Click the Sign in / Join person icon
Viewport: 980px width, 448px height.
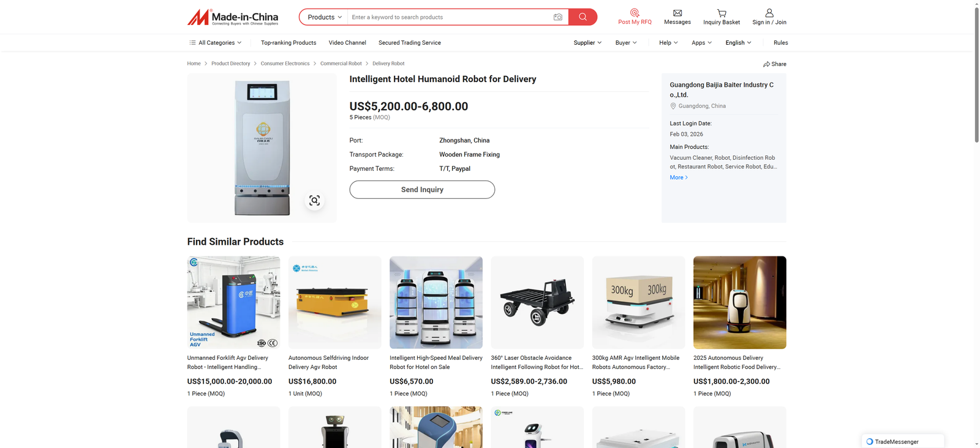769,13
